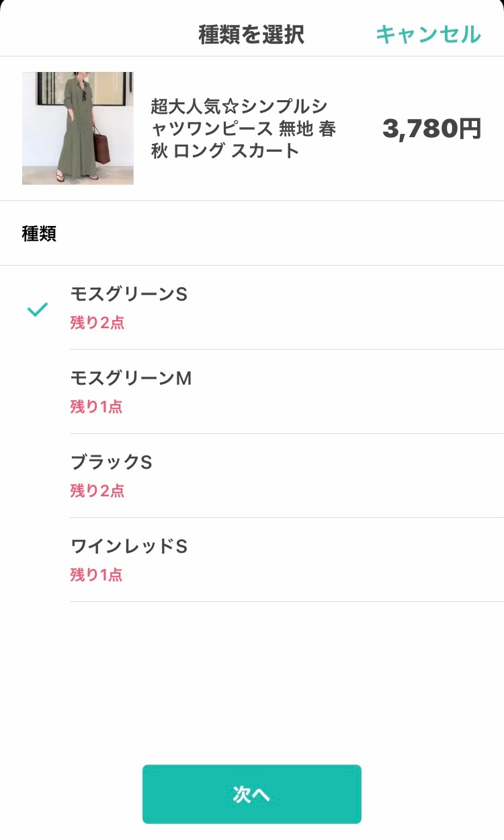Pick the ワインレッドS variant label
This screenshot has height=840, width=504.
(x=129, y=547)
